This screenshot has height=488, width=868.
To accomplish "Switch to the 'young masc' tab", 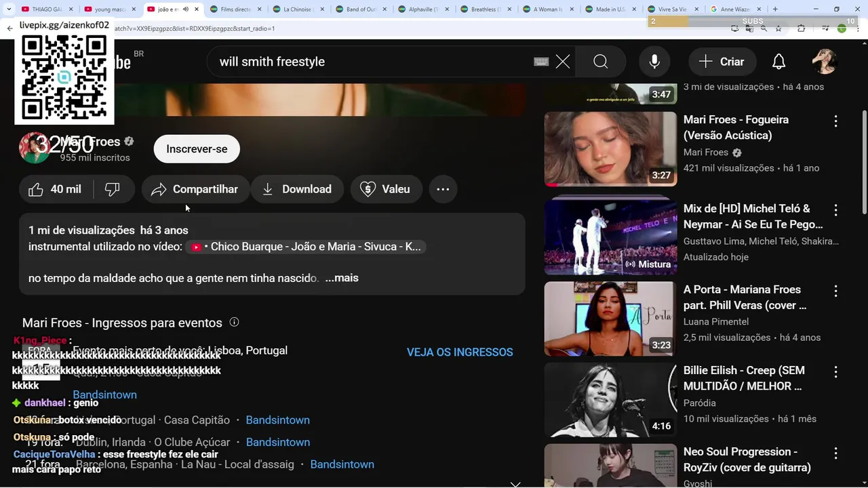I will (108, 9).
